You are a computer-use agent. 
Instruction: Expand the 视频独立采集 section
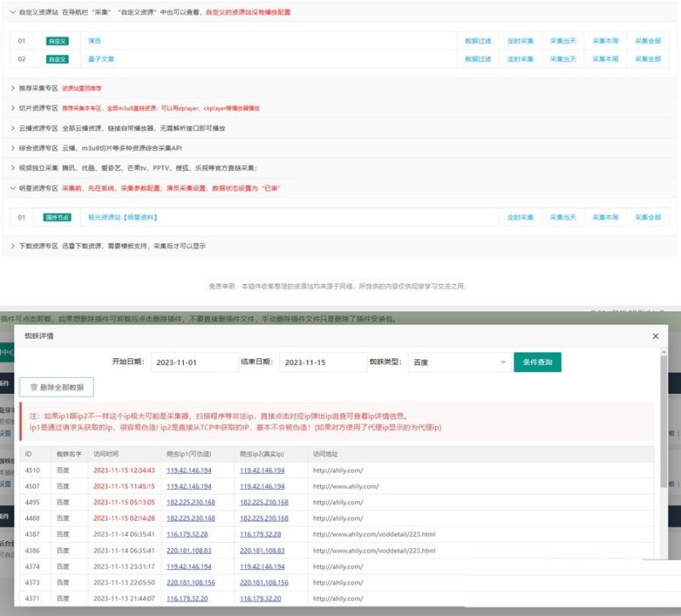coord(13,168)
